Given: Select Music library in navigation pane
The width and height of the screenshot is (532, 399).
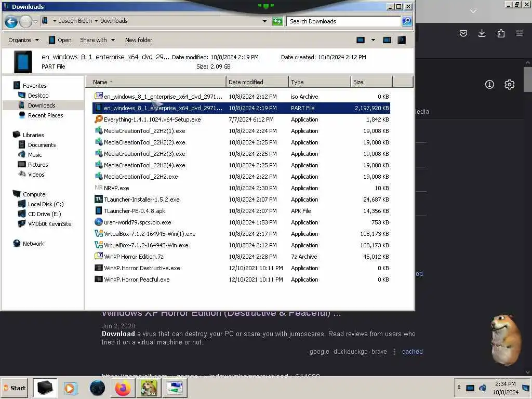Looking at the screenshot, I should pyautogui.click(x=35, y=155).
